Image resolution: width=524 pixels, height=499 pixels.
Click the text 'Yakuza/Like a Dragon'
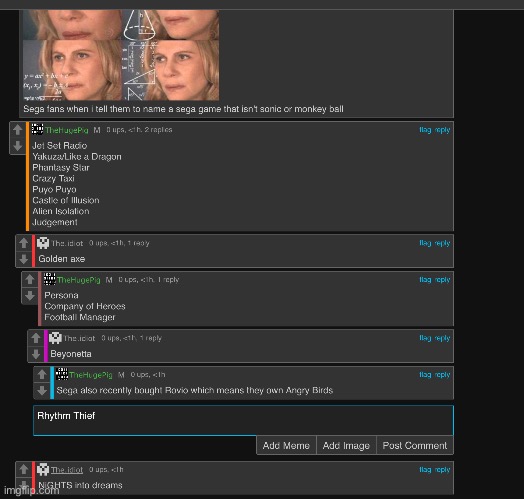pyautogui.click(x=77, y=157)
